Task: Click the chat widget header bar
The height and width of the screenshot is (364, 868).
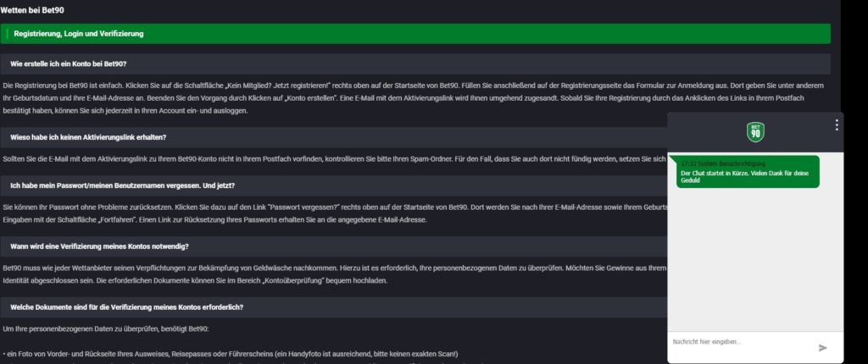Action: click(x=755, y=132)
